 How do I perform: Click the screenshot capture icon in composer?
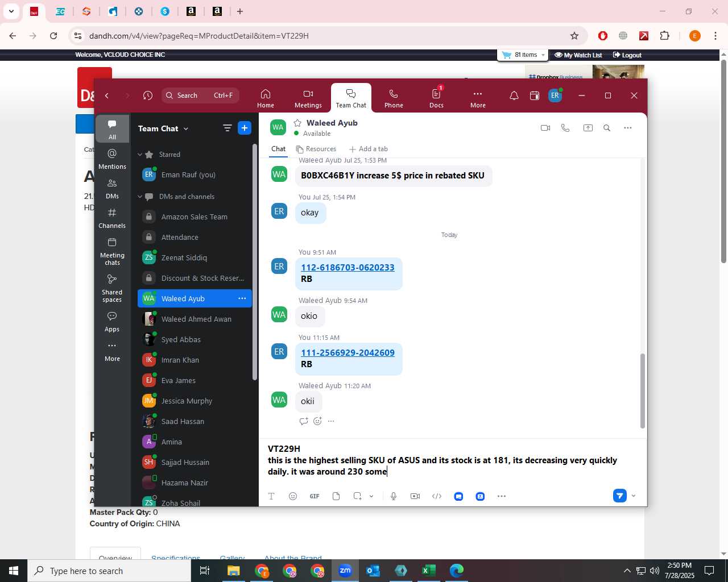point(357,496)
